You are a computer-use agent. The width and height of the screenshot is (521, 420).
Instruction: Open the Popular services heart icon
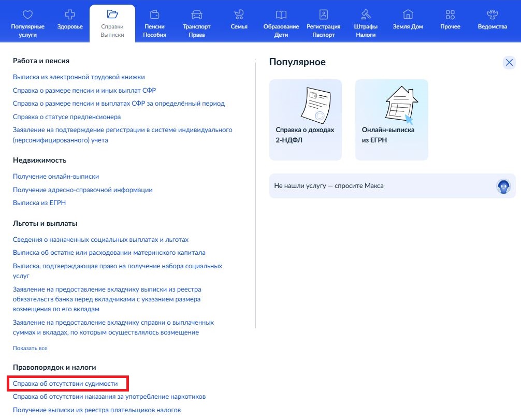click(27, 15)
